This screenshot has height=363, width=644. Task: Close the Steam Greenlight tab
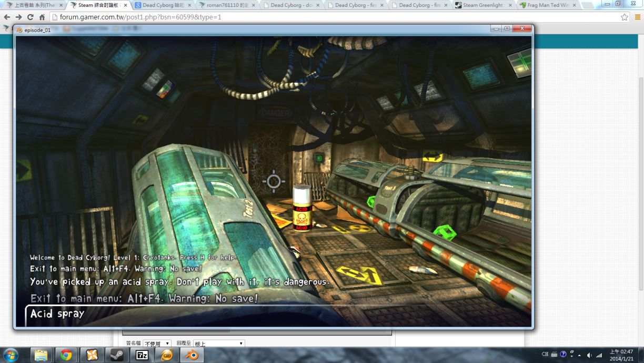(x=510, y=5)
